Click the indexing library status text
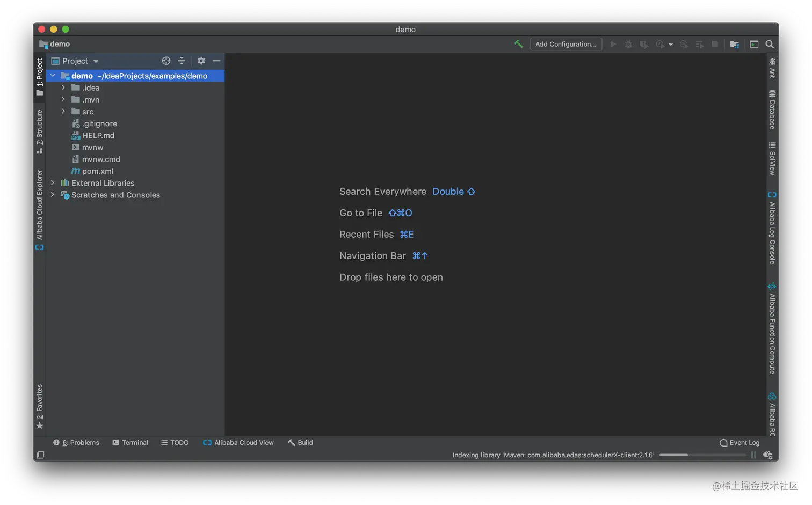The height and width of the screenshot is (505, 812). coord(553,455)
